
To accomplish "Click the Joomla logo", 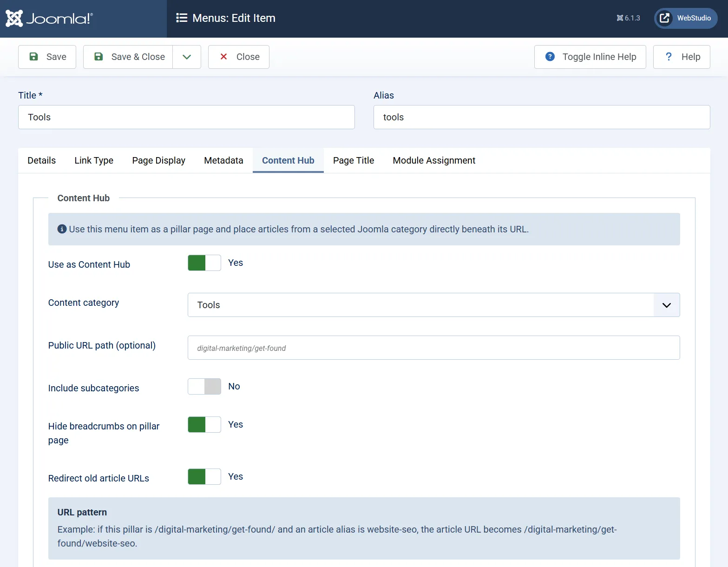I will point(49,19).
